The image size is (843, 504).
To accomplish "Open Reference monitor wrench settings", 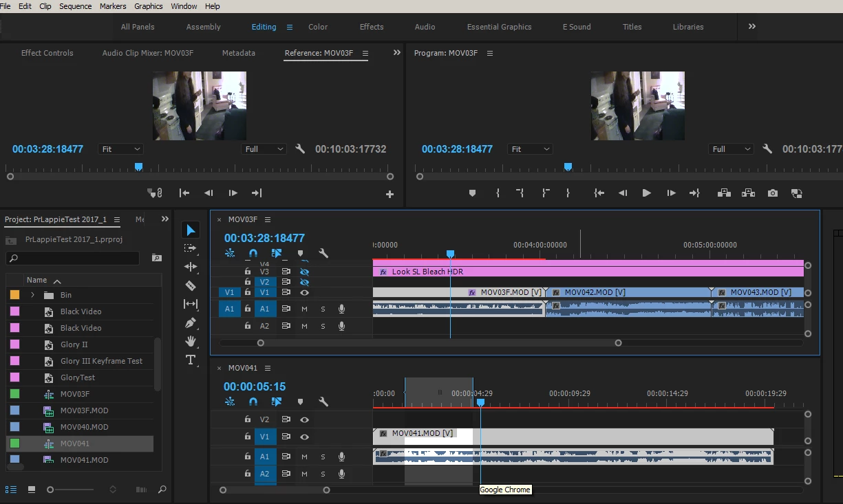I will point(300,149).
